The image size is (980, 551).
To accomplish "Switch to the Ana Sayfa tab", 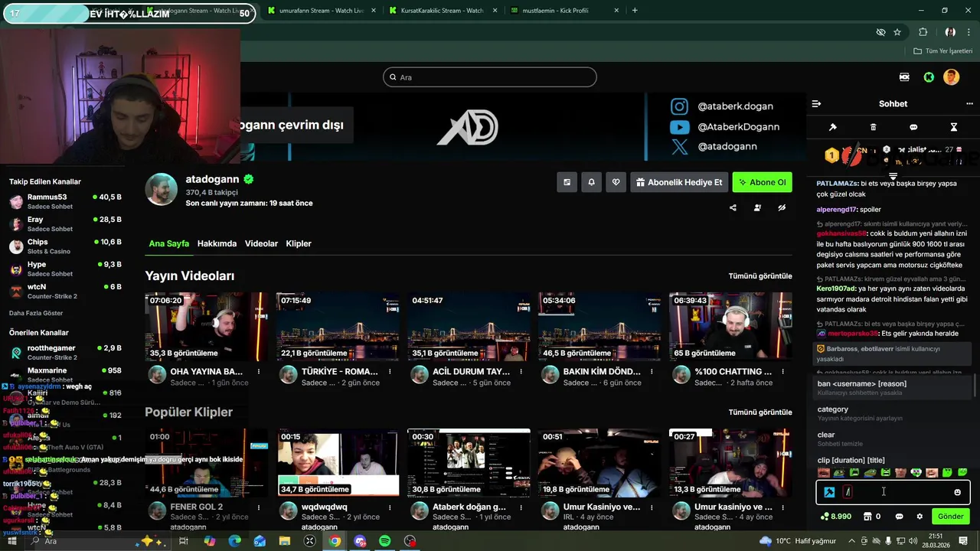I will (168, 243).
